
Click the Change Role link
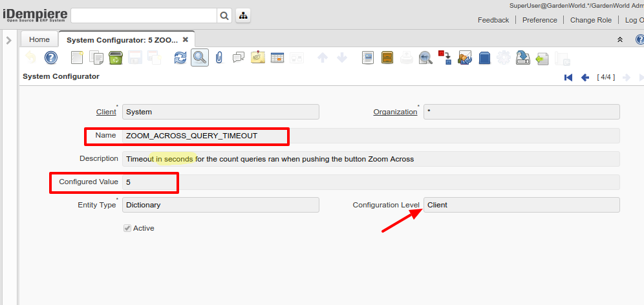coord(590,20)
